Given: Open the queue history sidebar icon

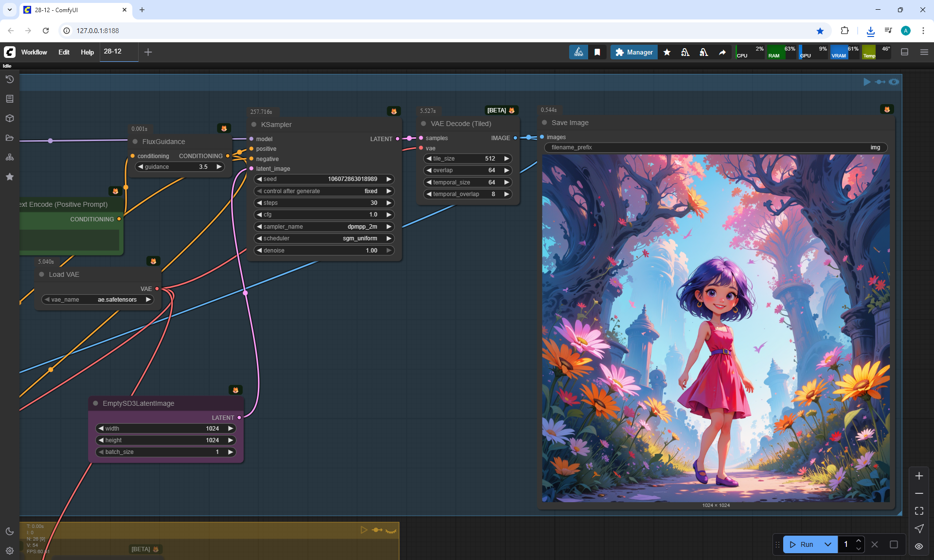Looking at the screenshot, I should 10,79.
